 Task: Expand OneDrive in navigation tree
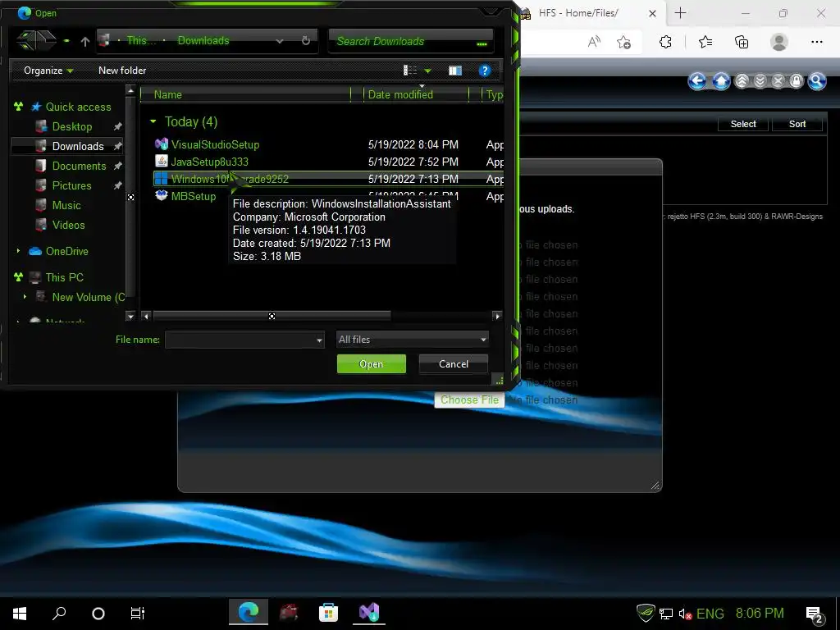[x=18, y=251]
